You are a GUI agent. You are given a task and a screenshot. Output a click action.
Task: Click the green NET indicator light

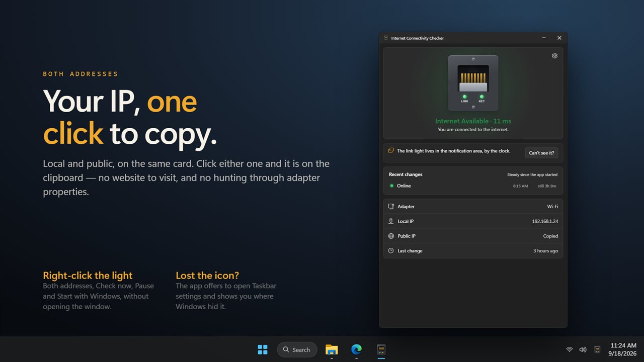coord(481,97)
